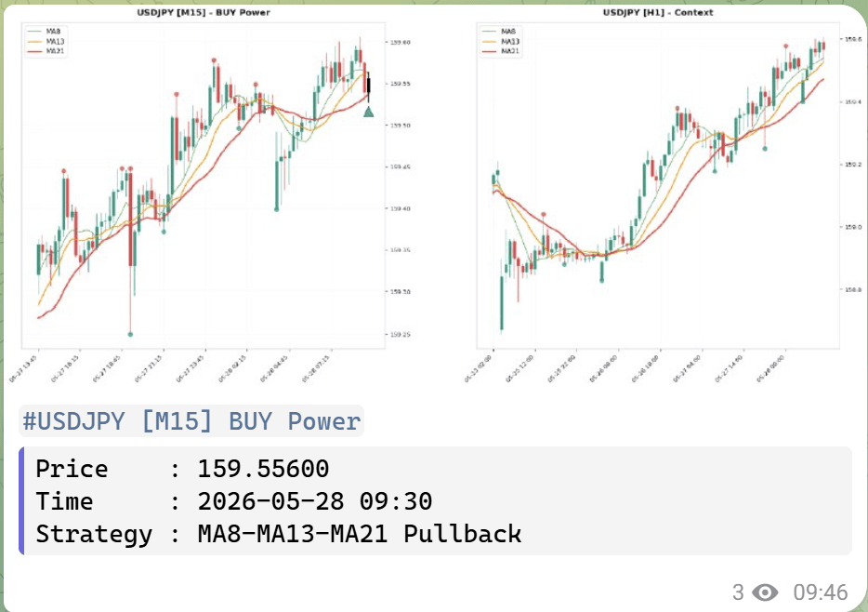Click the Time label in code block
868x612 pixels.
pos(64,502)
